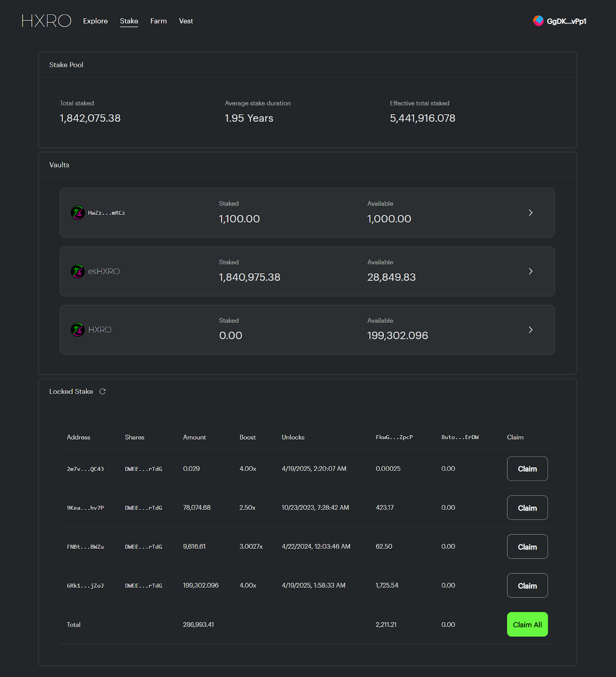Click the Total staked value 1,842,075.38
616x677 pixels.
tap(90, 118)
